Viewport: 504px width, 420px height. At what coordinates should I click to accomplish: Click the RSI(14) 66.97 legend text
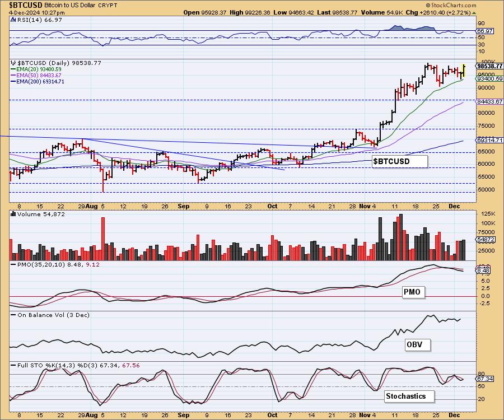click(39, 20)
